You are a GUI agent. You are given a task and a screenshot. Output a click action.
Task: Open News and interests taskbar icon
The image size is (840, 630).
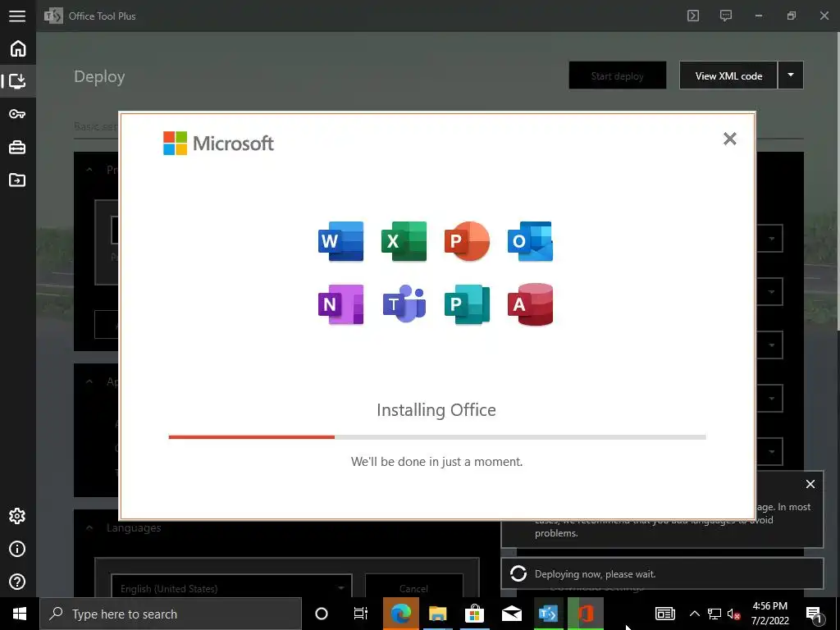coord(664,614)
